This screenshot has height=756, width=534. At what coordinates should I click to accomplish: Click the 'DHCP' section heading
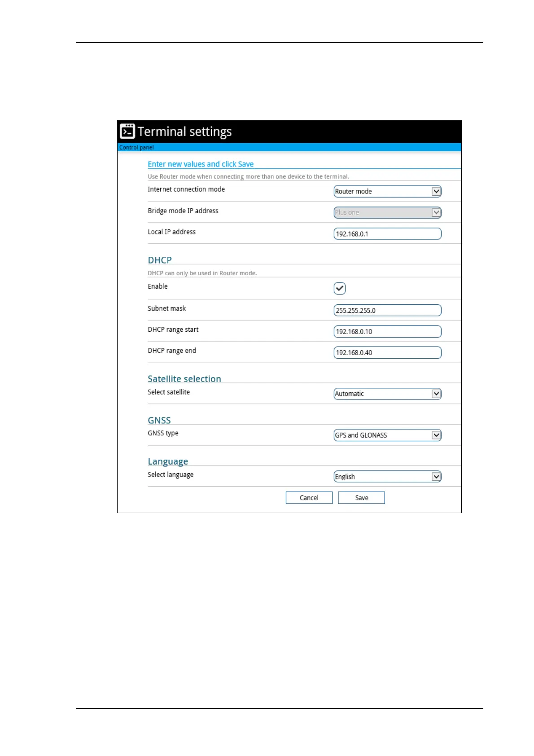click(x=160, y=260)
